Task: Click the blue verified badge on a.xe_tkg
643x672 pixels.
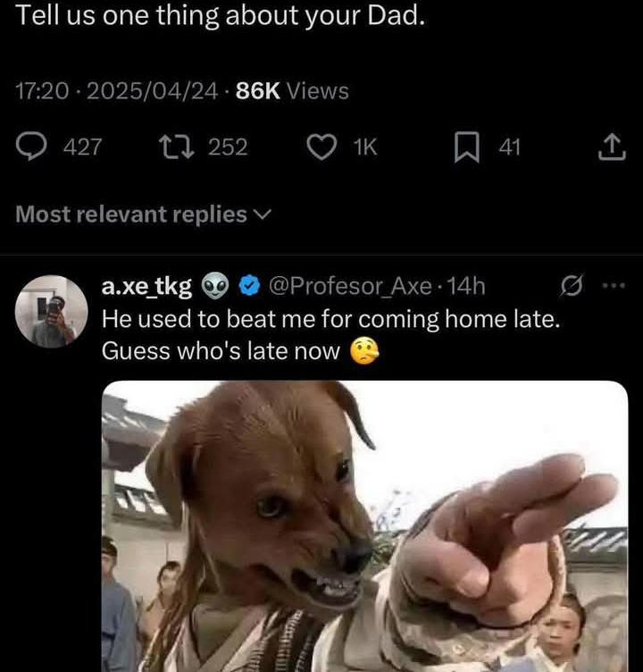Action: pos(249,286)
